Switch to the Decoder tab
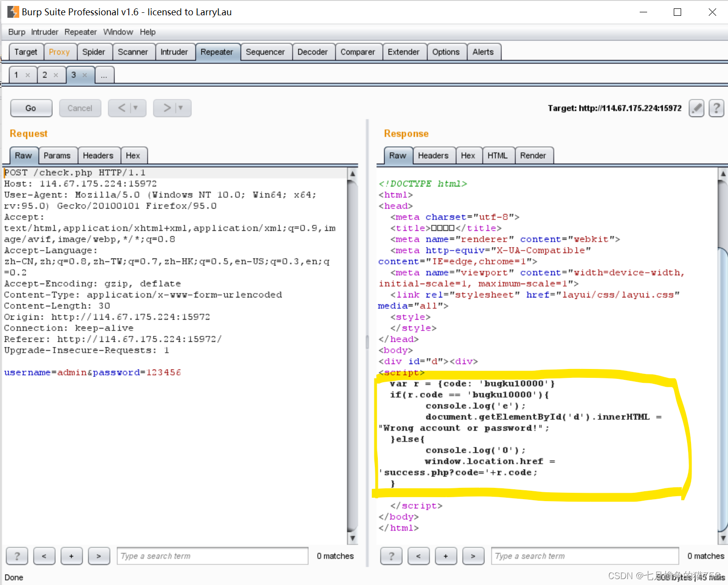 313,52
